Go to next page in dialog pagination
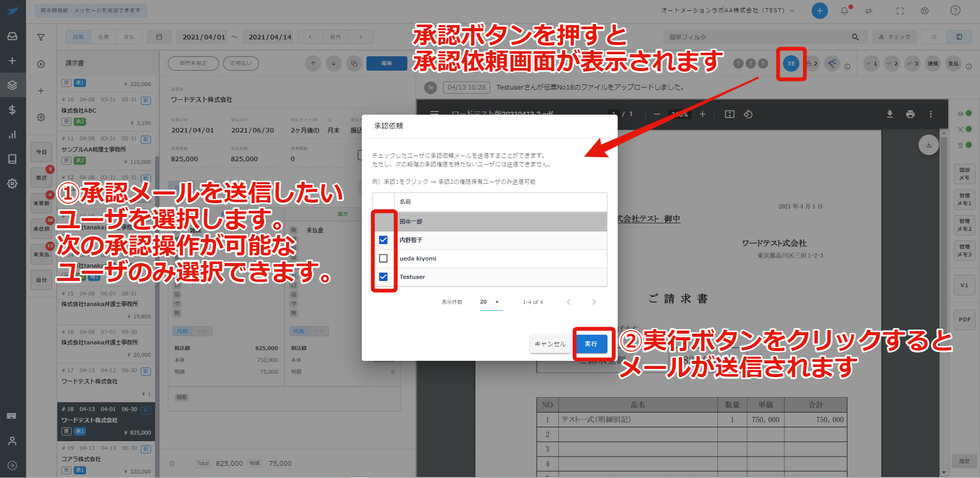 594,302
